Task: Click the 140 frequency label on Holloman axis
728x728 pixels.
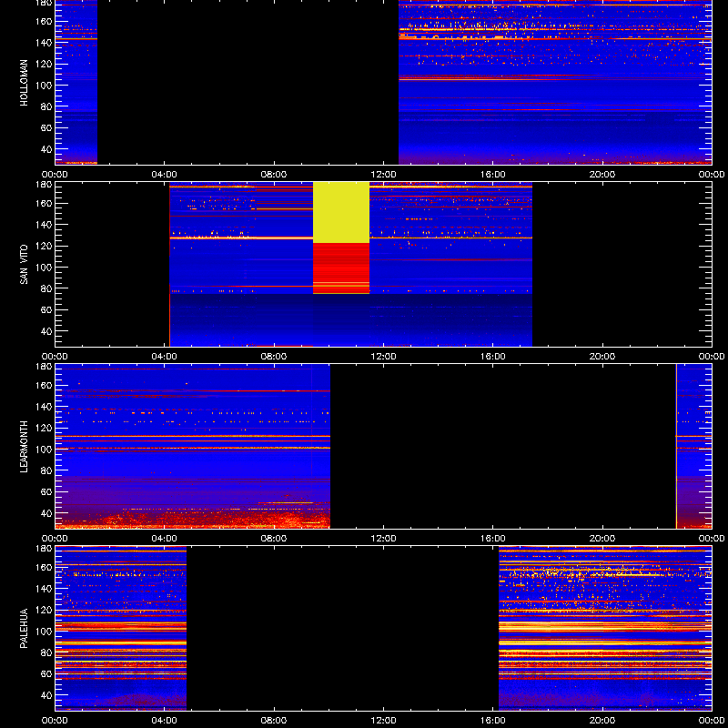Action: click(45, 43)
